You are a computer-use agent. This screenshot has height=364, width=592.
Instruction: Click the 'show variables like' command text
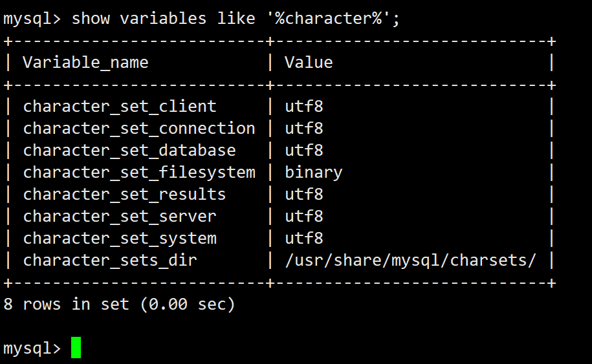pos(163,18)
